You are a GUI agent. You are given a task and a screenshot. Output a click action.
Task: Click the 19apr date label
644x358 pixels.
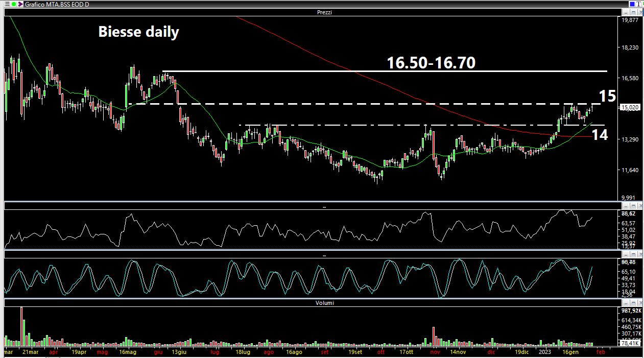coord(78,352)
